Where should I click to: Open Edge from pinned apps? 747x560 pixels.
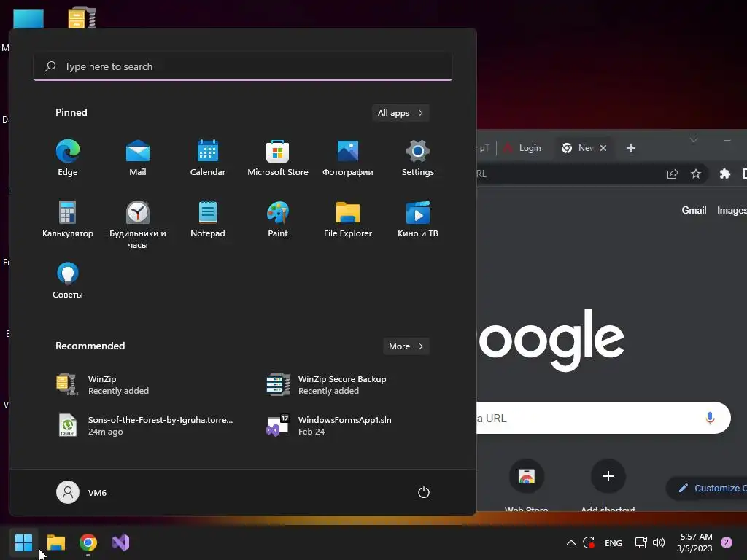coord(68,158)
